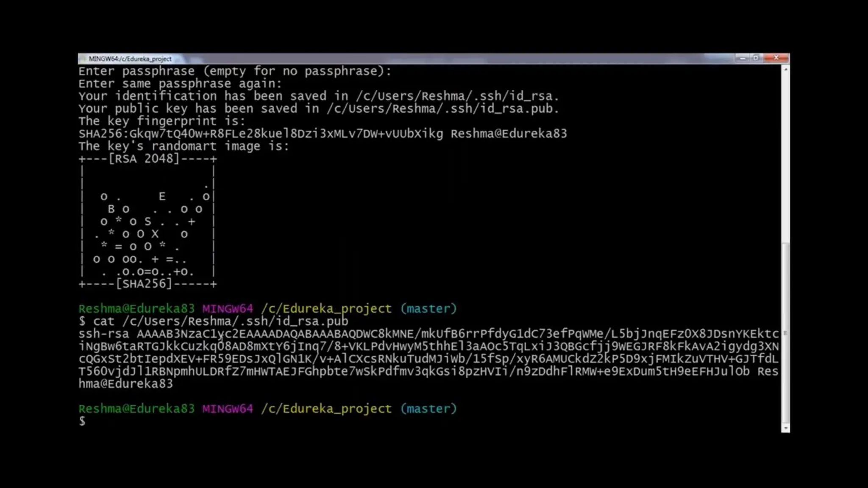Image resolution: width=868 pixels, height=488 pixels.
Task: Click the window title 'MINGW64:/c/Edureka_project'
Action: (130, 59)
